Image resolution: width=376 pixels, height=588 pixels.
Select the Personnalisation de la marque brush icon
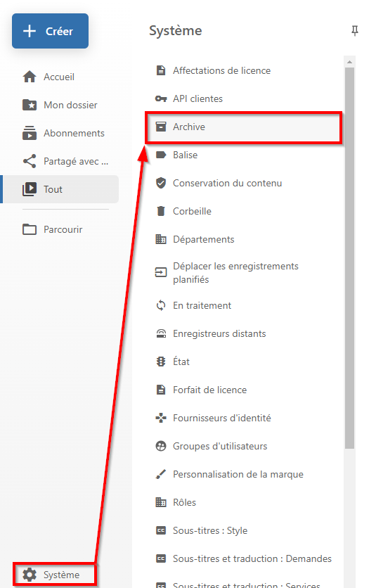coord(161,474)
